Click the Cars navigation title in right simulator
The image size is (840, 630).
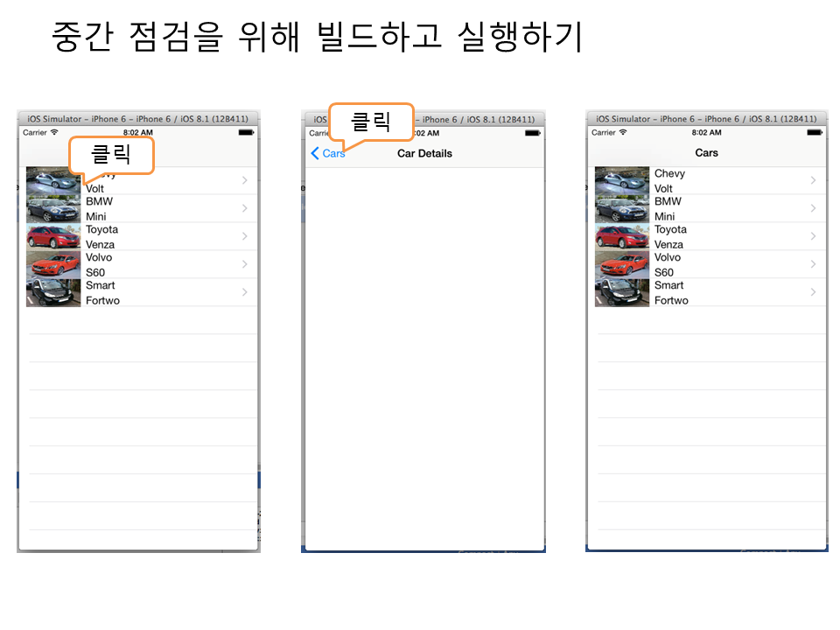[x=706, y=153]
